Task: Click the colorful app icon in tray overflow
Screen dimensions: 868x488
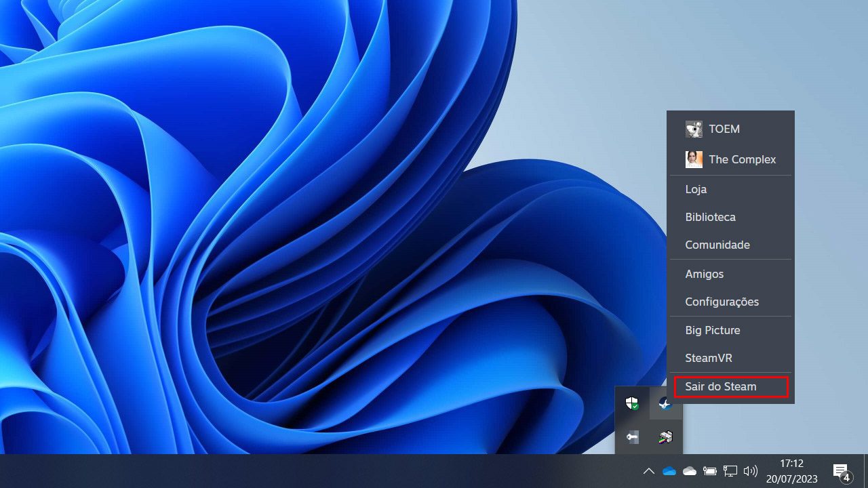Action: pyautogui.click(x=665, y=437)
